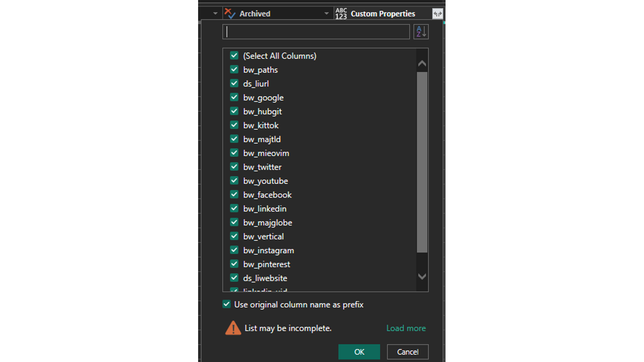The height and width of the screenshot is (362, 644).
Task: Click the Load more link
Action: [x=406, y=328]
